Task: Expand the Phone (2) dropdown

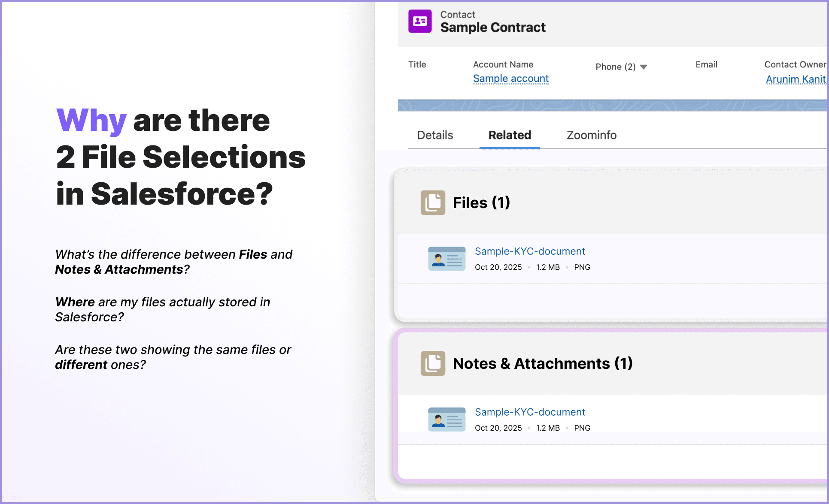Action: pos(622,66)
